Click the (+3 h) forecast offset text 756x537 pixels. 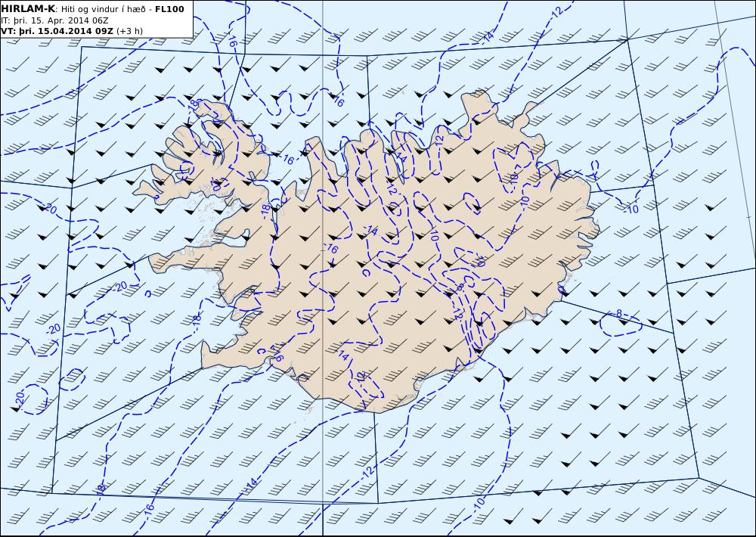[130, 31]
